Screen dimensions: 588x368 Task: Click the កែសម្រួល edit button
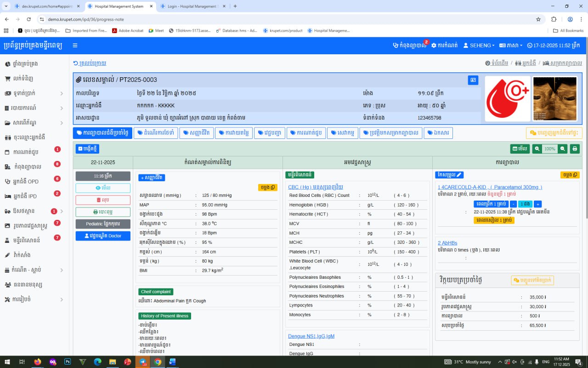tap(449, 174)
